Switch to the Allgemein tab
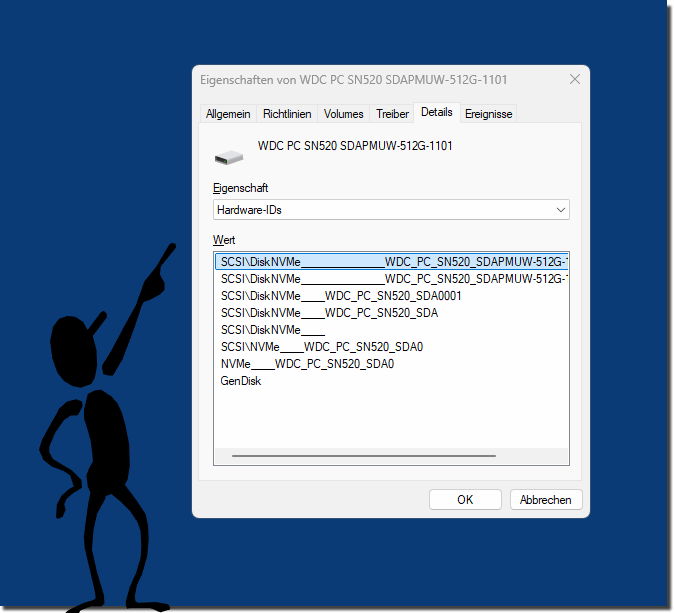This screenshot has width=674, height=613. click(228, 114)
